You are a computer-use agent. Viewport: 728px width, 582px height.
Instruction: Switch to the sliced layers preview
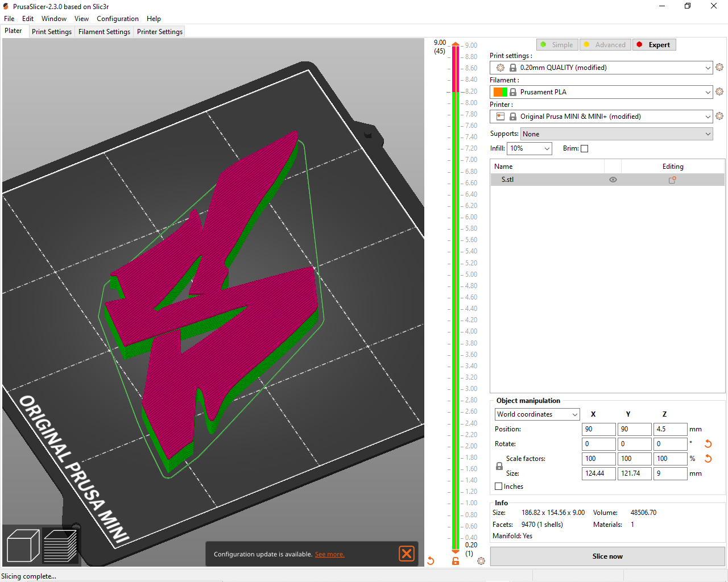[x=60, y=546]
